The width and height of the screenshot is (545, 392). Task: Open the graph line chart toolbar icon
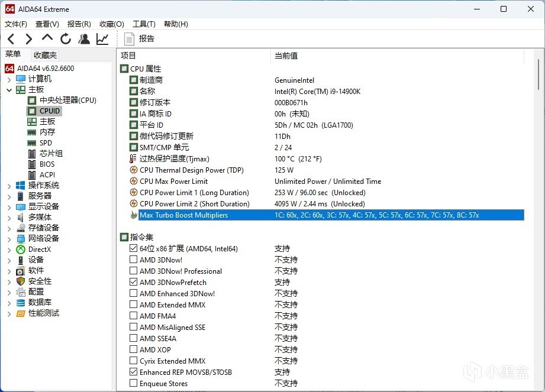pyautogui.click(x=102, y=39)
